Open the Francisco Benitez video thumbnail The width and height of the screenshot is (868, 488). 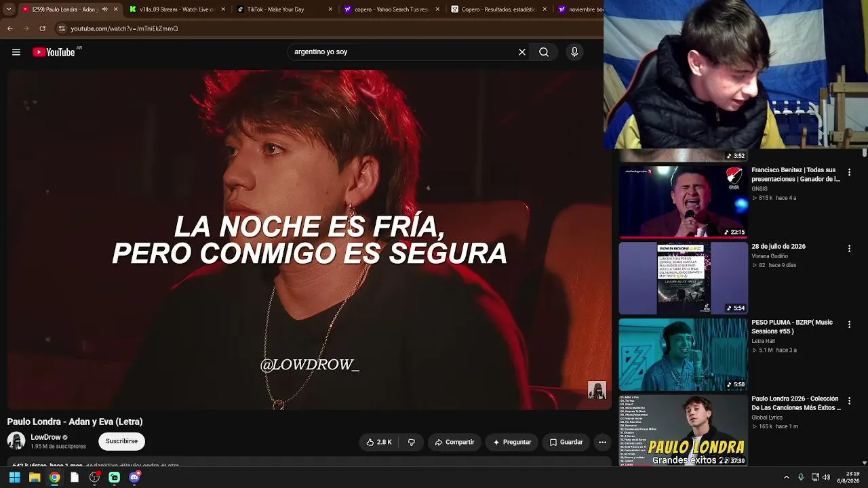click(684, 201)
